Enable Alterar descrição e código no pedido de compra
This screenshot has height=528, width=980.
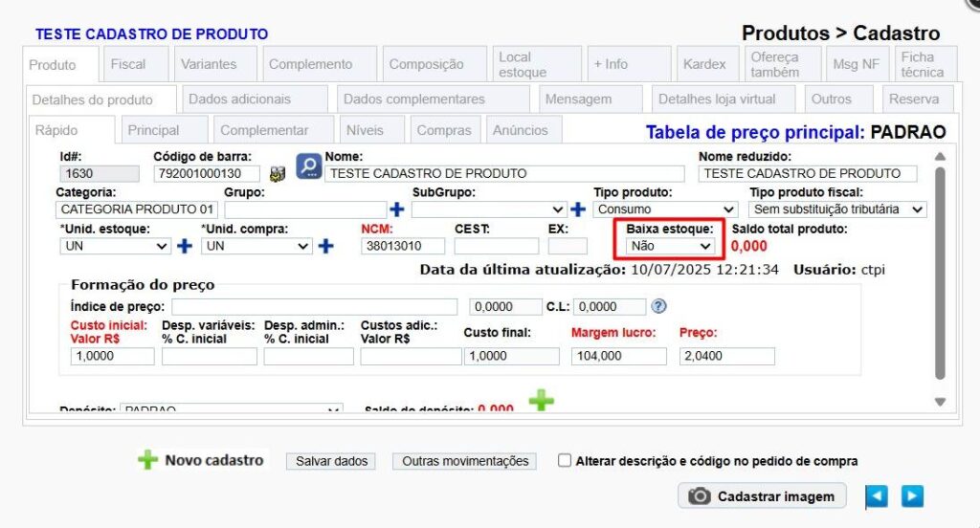tap(565, 460)
